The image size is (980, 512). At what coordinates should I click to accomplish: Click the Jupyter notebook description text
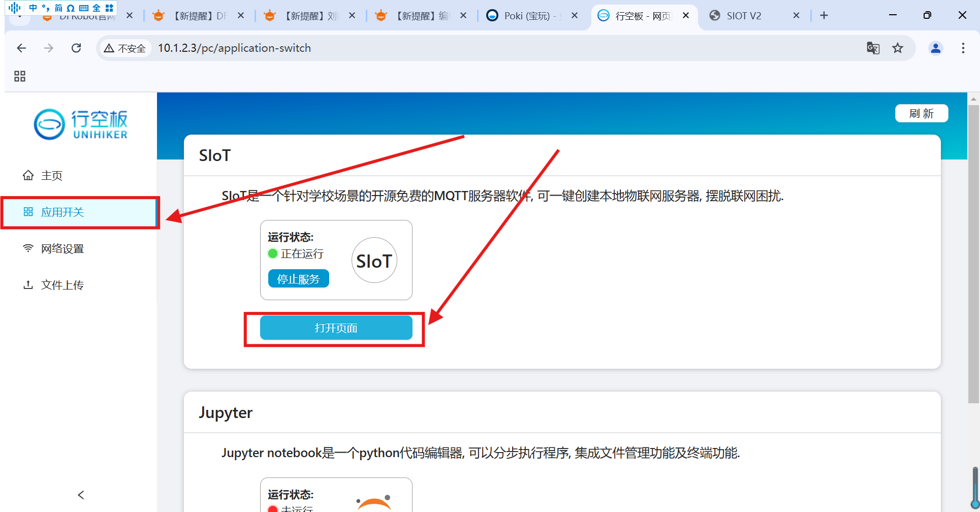pos(481,453)
